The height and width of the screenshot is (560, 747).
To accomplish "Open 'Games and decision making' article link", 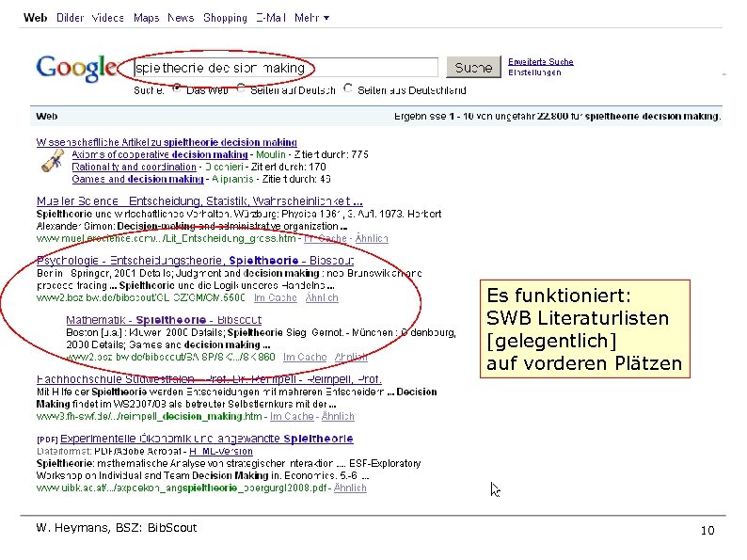I will click(137, 179).
